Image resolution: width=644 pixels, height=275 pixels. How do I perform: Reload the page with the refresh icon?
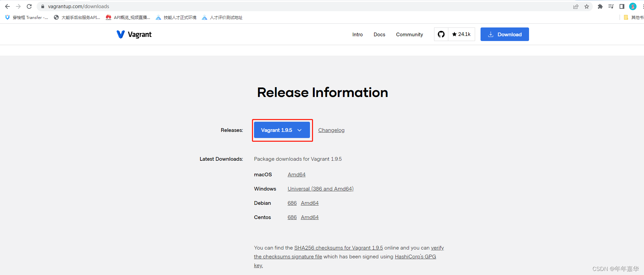pyautogui.click(x=29, y=6)
